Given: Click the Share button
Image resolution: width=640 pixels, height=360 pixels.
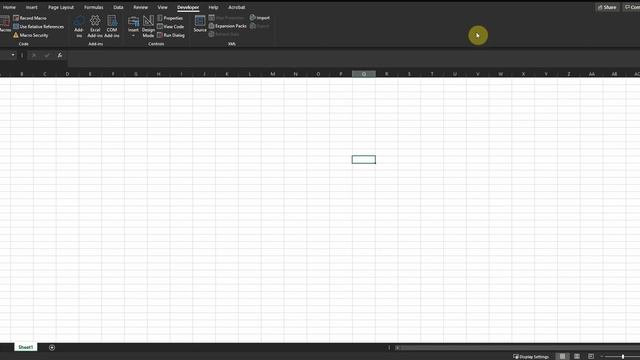Looking at the screenshot, I should tap(607, 7).
